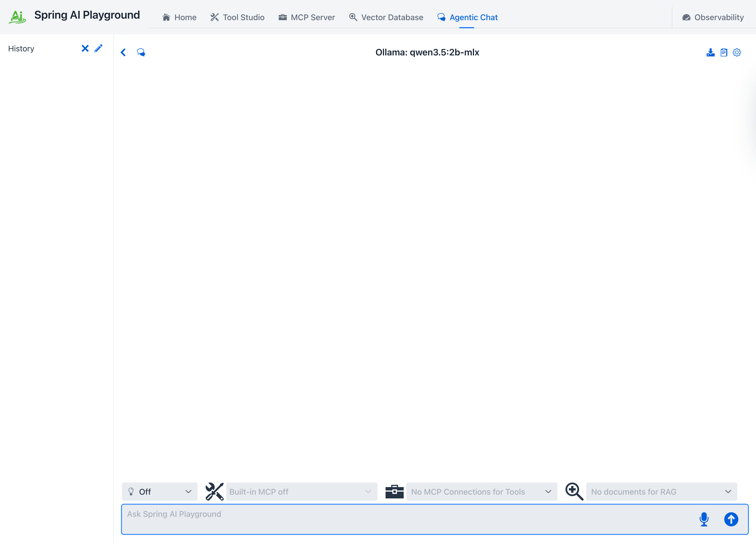Image resolution: width=756 pixels, height=544 pixels.
Task: Click the clipboard icon in the chat header
Action: tap(724, 52)
